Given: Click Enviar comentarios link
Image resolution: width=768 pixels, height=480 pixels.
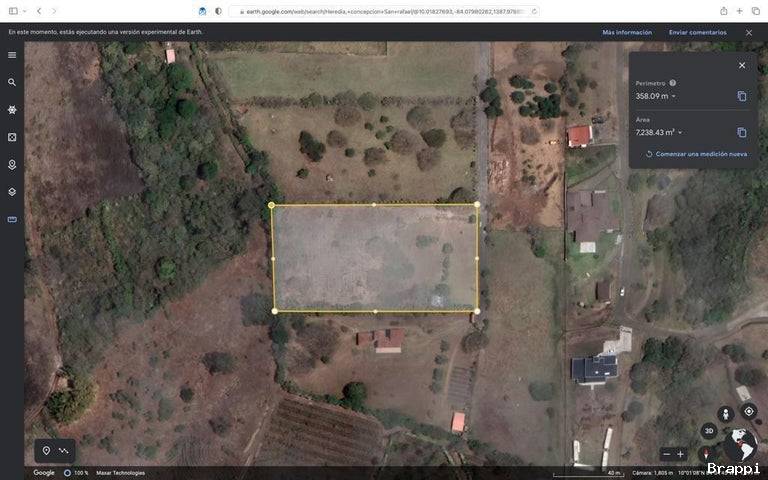Looking at the screenshot, I should 697,32.
